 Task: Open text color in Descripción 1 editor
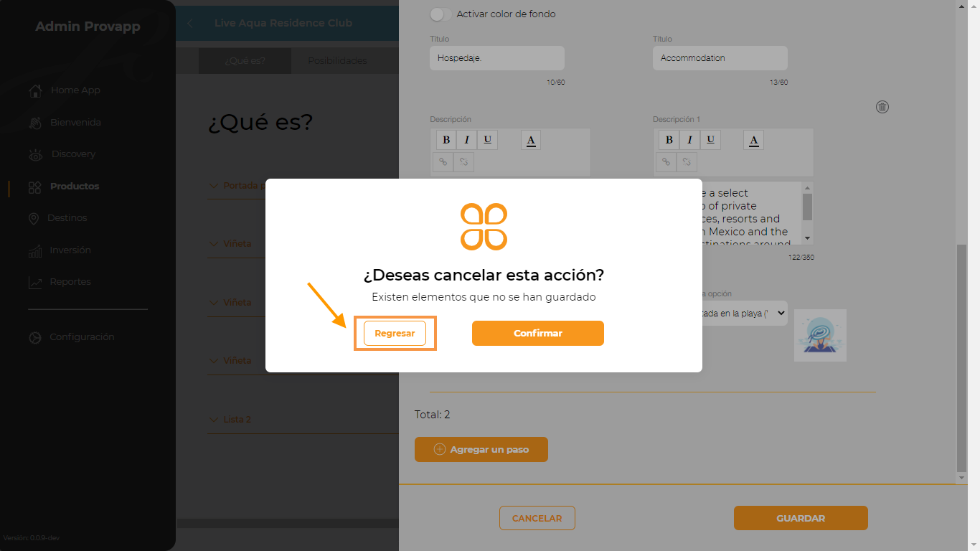pos(753,140)
